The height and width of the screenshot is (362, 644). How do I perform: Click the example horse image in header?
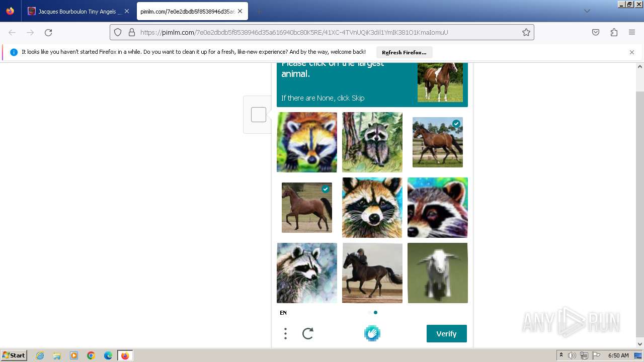(440, 82)
